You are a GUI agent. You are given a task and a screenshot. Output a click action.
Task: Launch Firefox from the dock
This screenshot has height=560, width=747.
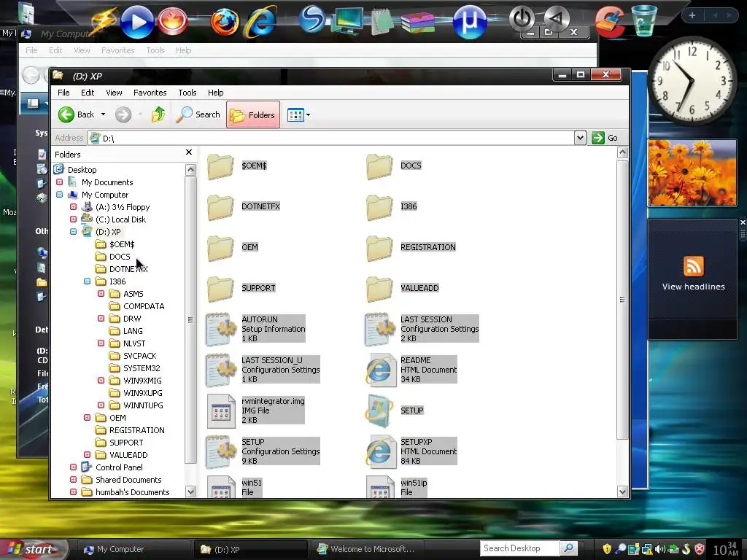pyautogui.click(x=225, y=22)
